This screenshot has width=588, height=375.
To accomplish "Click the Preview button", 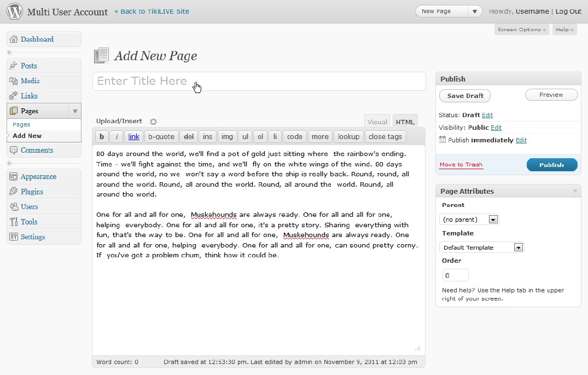I will [551, 95].
